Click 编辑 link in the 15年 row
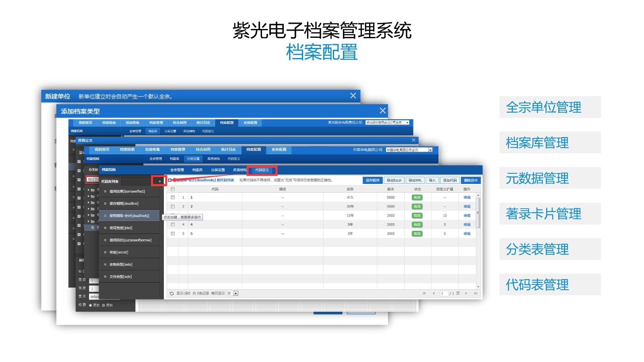The width and height of the screenshot is (644, 362). (467, 216)
